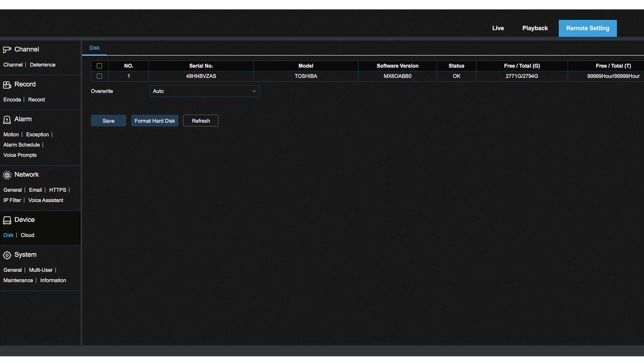Image resolution: width=644 pixels, height=362 pixels.
Task: Open Voice Assistant under Network
Action: (x=46, y=200)
